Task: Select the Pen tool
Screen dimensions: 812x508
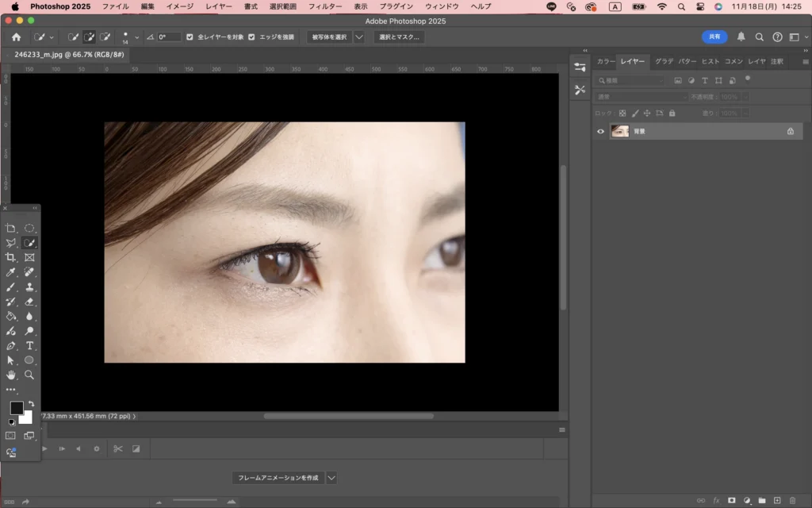Action: click(11, 345)
